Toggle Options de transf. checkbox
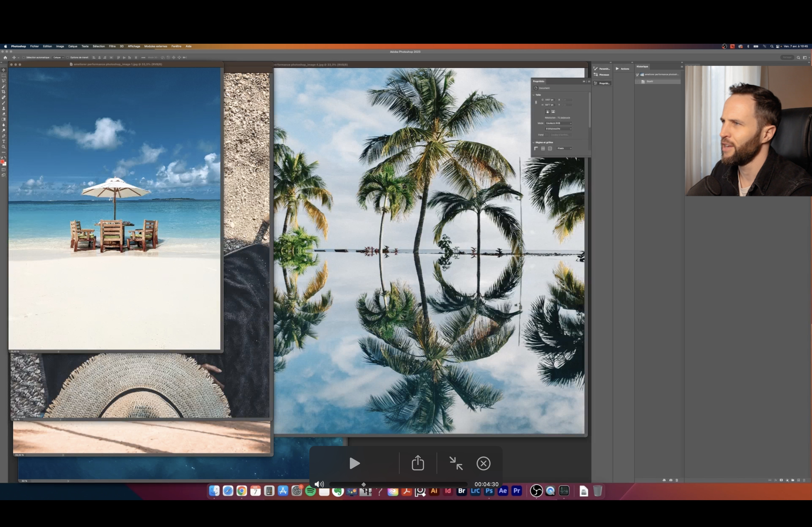Image resolution: width=812 pixels, height=527 pixels. 68,58
